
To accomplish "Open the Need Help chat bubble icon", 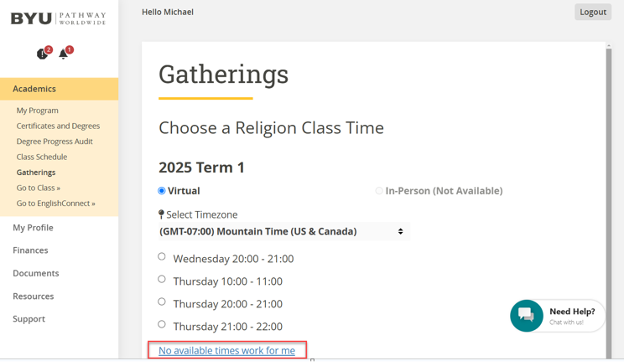I will tap(526, 315).
